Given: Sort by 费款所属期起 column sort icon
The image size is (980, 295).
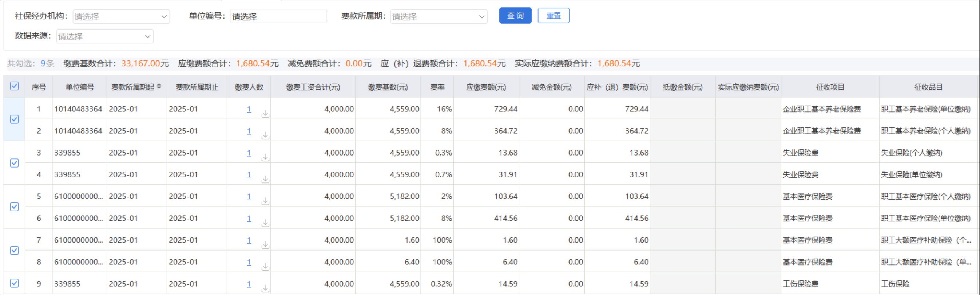Looking at the screenshot, I should 159,87.
